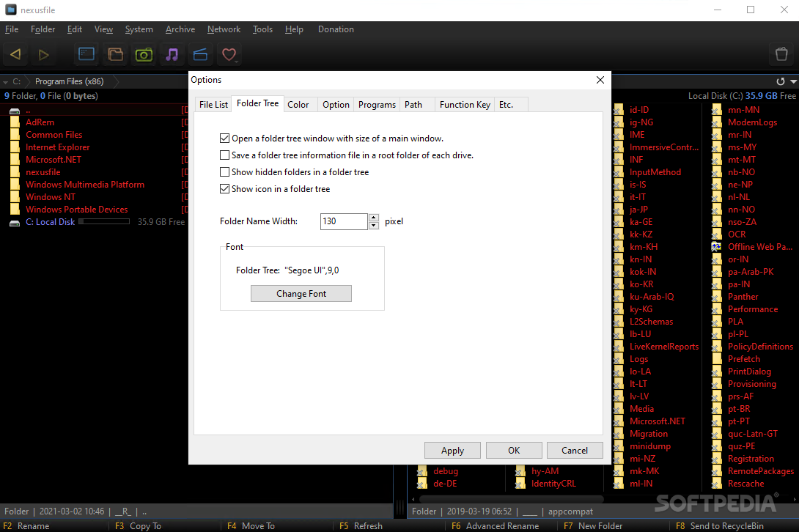Click the id-ID folder icon
The image size is (799, 532).
coord(618,110)
